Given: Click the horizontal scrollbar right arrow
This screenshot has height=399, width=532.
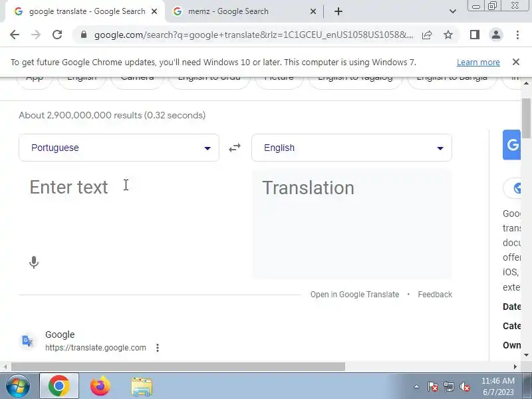Looking at the screenshot, I should 515,367.
